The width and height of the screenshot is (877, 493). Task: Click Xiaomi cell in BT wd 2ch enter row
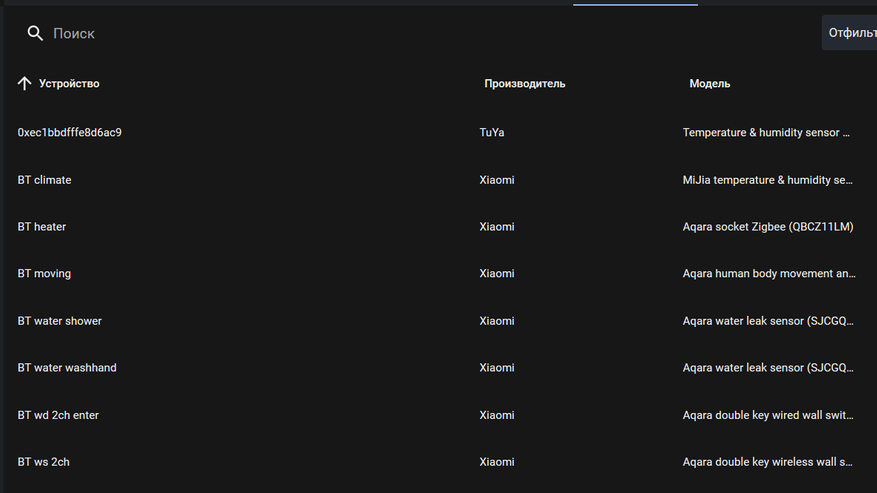(x=497, y=415)
